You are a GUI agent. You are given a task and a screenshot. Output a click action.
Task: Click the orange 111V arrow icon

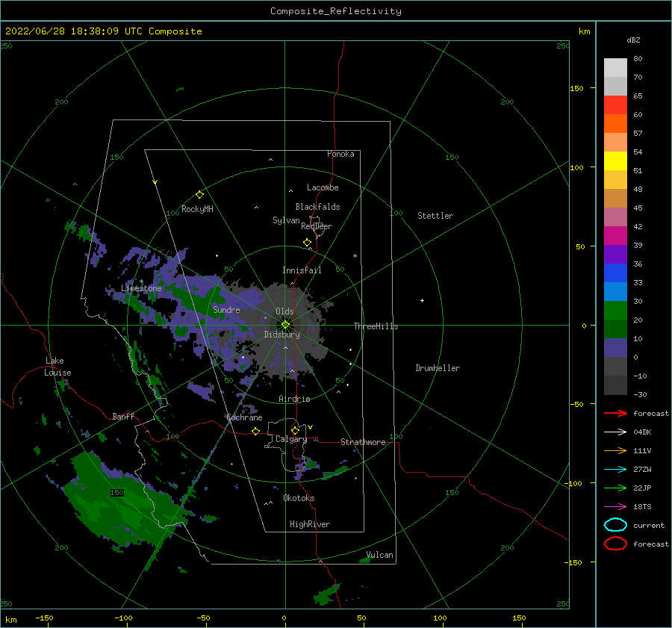615,450
